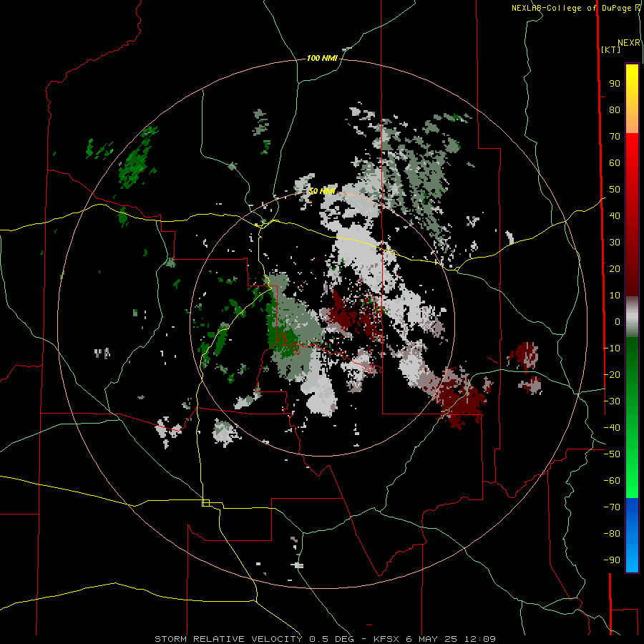Click the bright green segment of the velocity scale
Screen dimensions: 644x644
coord(632,417)
